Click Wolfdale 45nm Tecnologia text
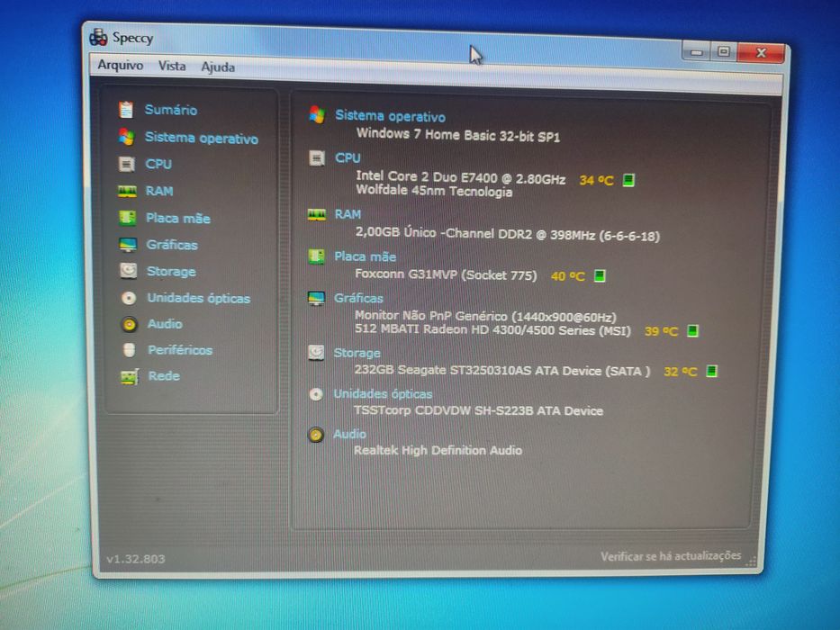Screen dimensions: 840x630 [x=434, y=191]
